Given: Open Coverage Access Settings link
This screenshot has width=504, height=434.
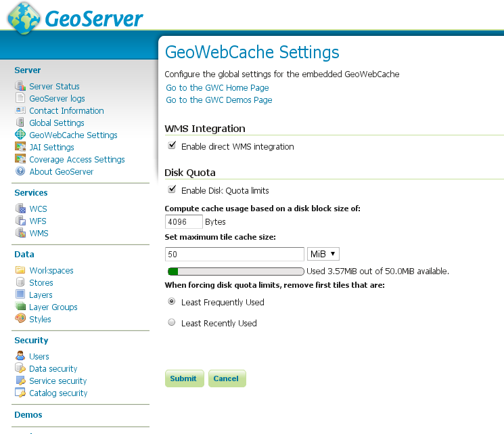Looking at the screenshot, I should 77,160.
